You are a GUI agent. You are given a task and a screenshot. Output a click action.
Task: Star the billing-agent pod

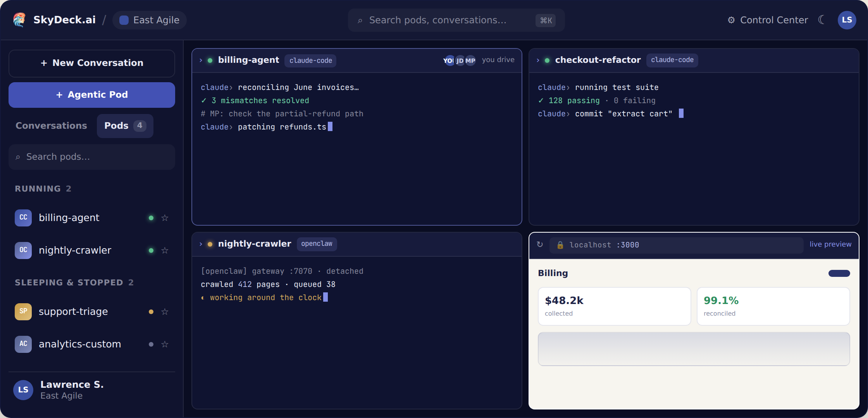pos(165,218)
